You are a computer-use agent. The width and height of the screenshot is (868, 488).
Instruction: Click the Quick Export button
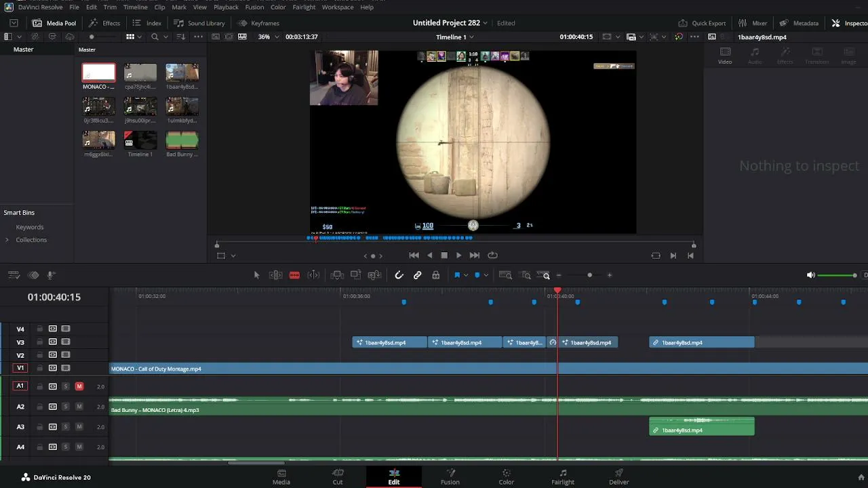(x=702, y=23)
